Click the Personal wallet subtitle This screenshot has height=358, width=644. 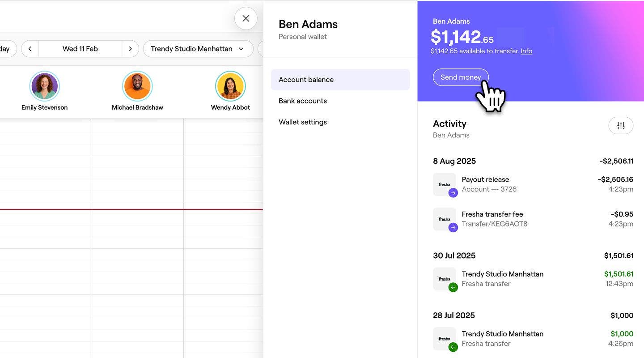click(x=303, y=37)
